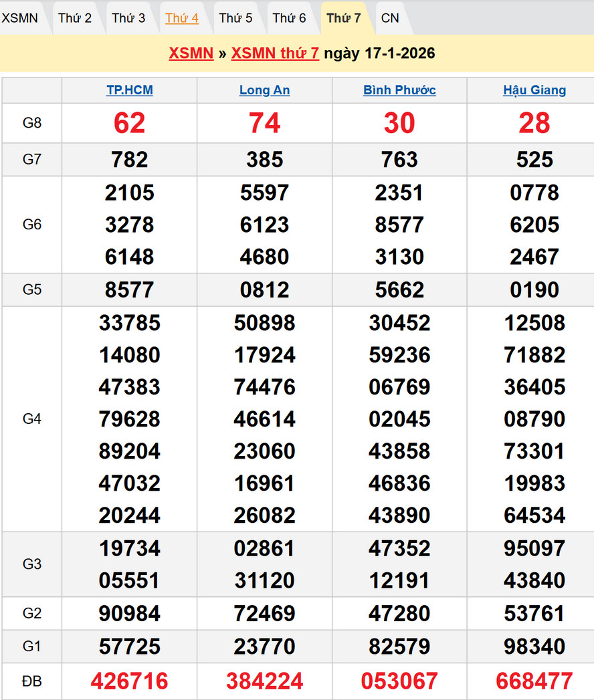Open the TP.HCM column header link
The image size is (594, 700).
pyautogui.click(x=130, y=90)
